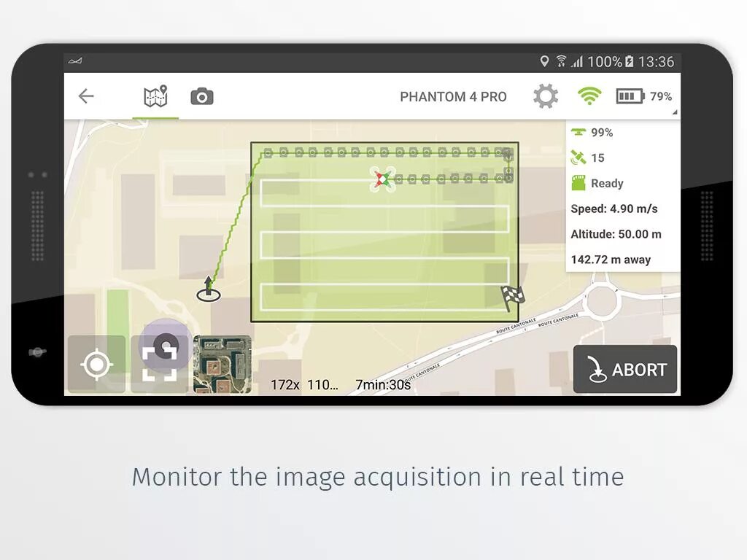Tap the center-on-my-location crosshair icon
Image resolution: width=747 pixels, height=560 pixels.
[96, 362]
